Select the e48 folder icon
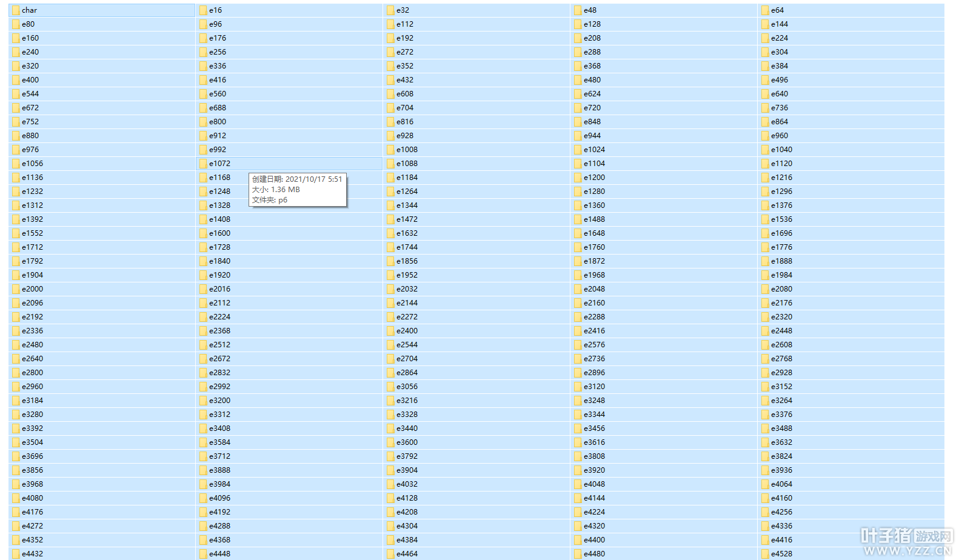Viewport: 959px width, 560px height. point(578,10)
